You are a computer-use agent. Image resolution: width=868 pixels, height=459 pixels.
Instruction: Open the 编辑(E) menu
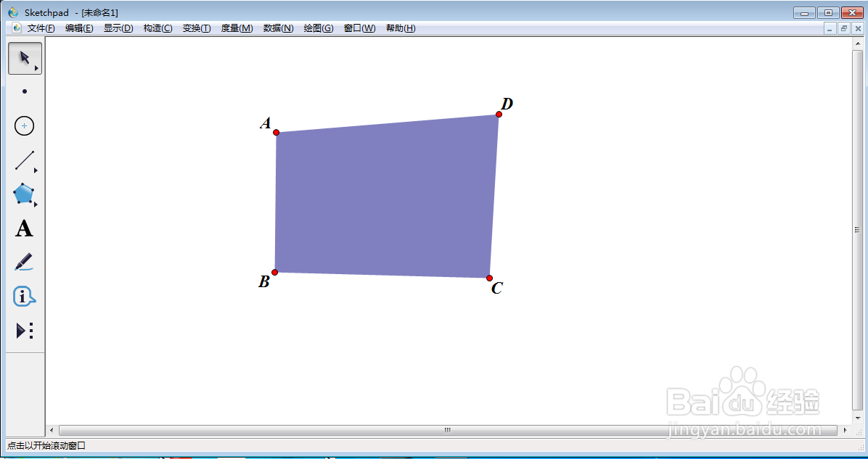[79, 28]
